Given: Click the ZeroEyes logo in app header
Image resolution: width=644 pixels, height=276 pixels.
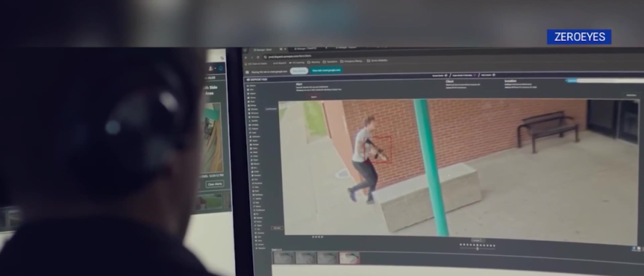Looking at the screenshot, I should [257, 80].
